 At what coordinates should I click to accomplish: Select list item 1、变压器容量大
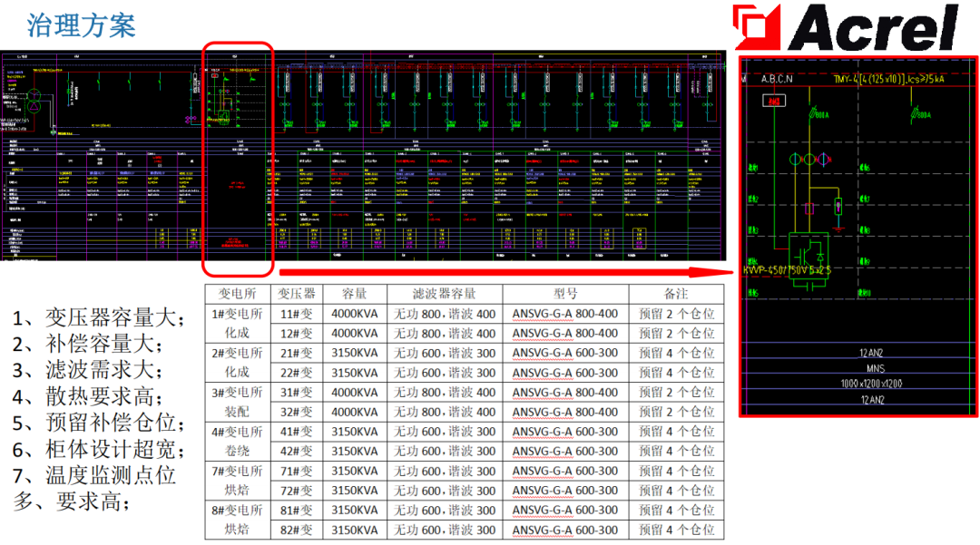pyautogui.click(x=99, y=317)
